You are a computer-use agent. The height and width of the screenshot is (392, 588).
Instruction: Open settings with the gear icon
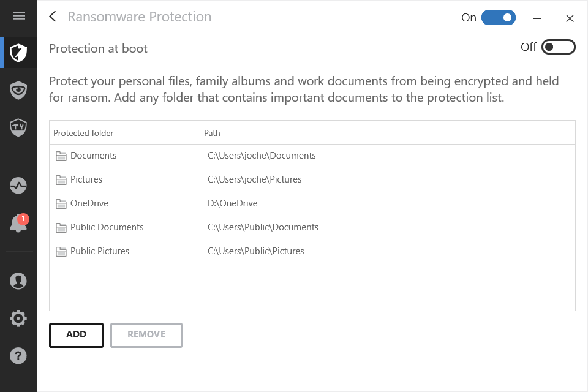18,318
